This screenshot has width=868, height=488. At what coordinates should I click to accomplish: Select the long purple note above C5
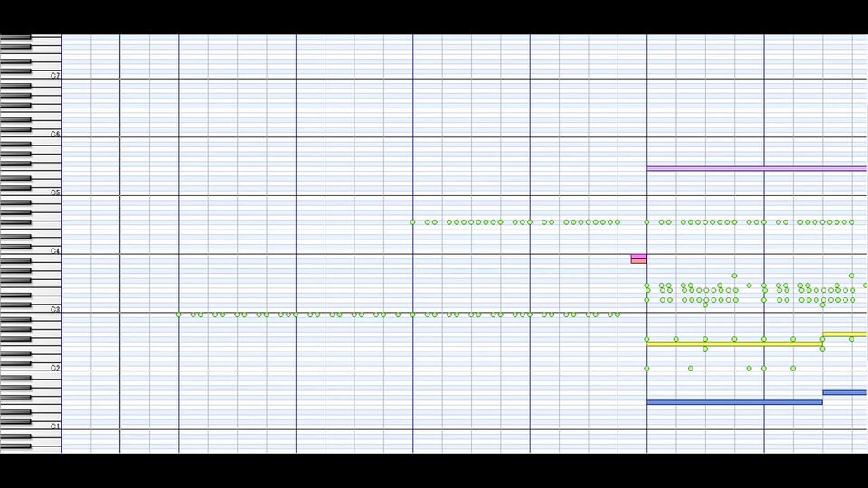click(x=757, y=168)
